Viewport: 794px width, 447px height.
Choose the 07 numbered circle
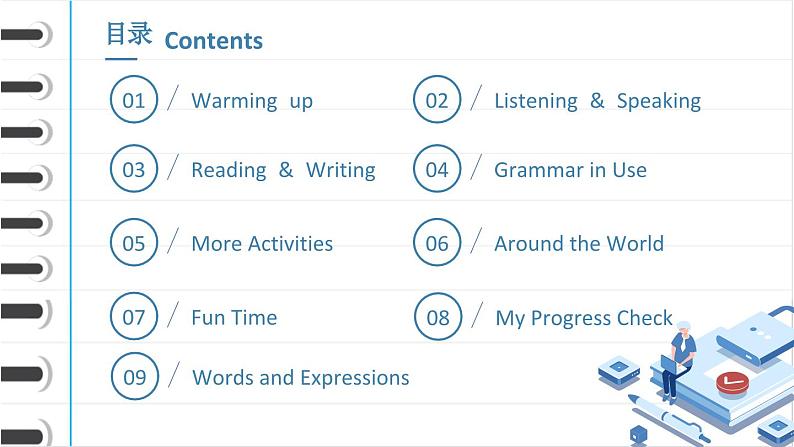134,317
